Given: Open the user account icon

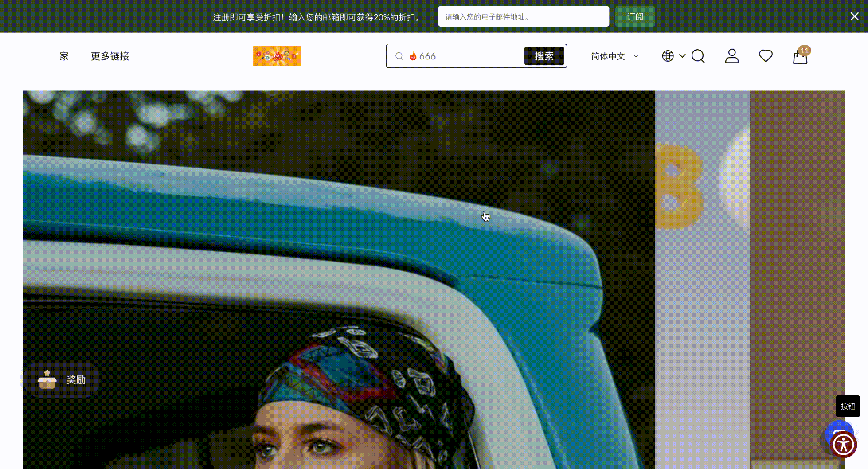Looking at the screenshot, I should click(731, 56).
